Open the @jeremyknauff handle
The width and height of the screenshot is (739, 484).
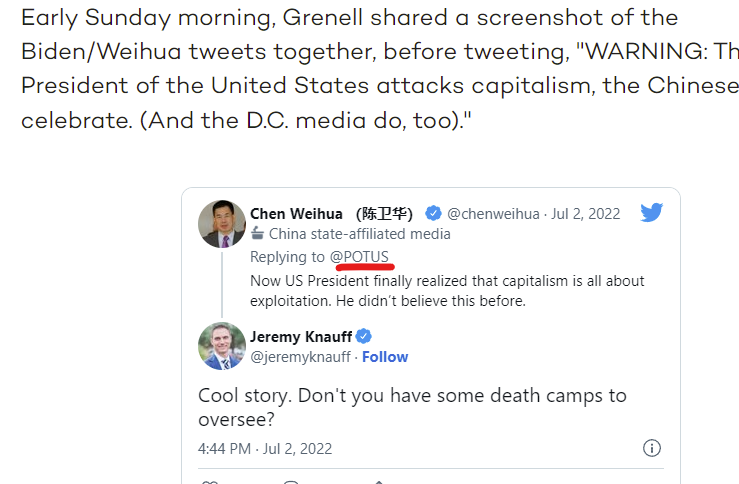tap(300, 357)
